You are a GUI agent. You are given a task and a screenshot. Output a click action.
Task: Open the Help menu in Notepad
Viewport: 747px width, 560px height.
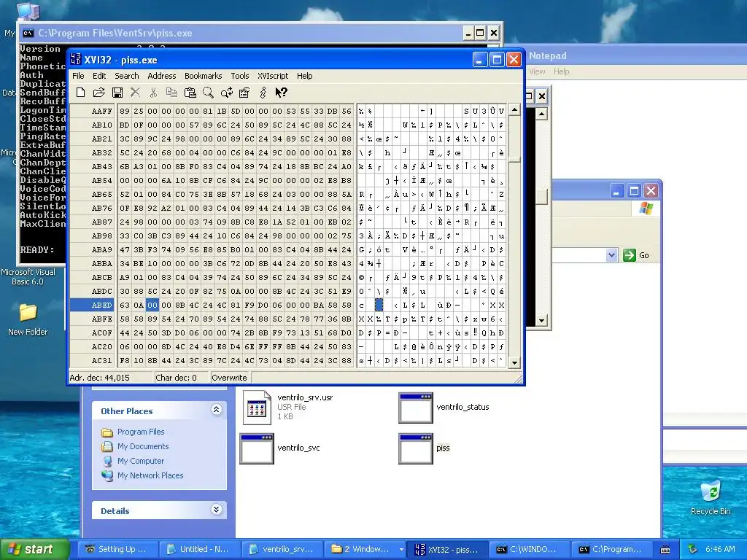(x=561, y=71)
